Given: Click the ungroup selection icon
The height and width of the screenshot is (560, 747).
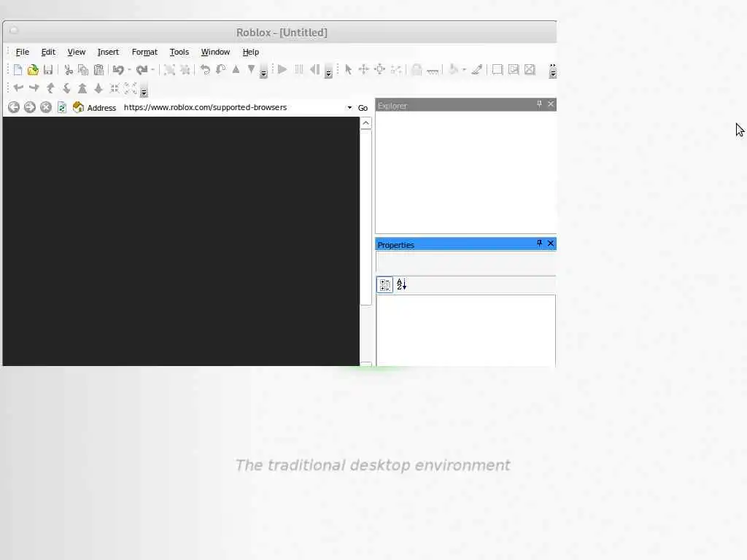Looking at the screenshot, I should point(185,70).
